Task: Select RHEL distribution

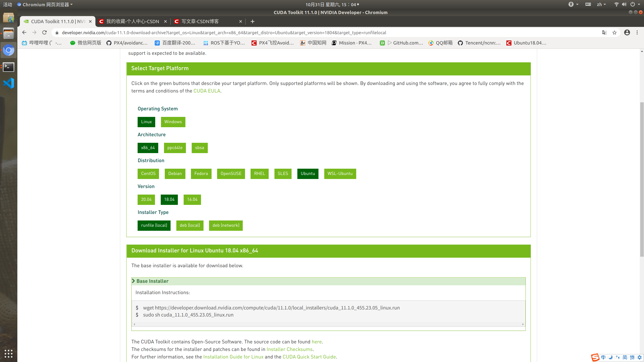Action: (260, 174)
